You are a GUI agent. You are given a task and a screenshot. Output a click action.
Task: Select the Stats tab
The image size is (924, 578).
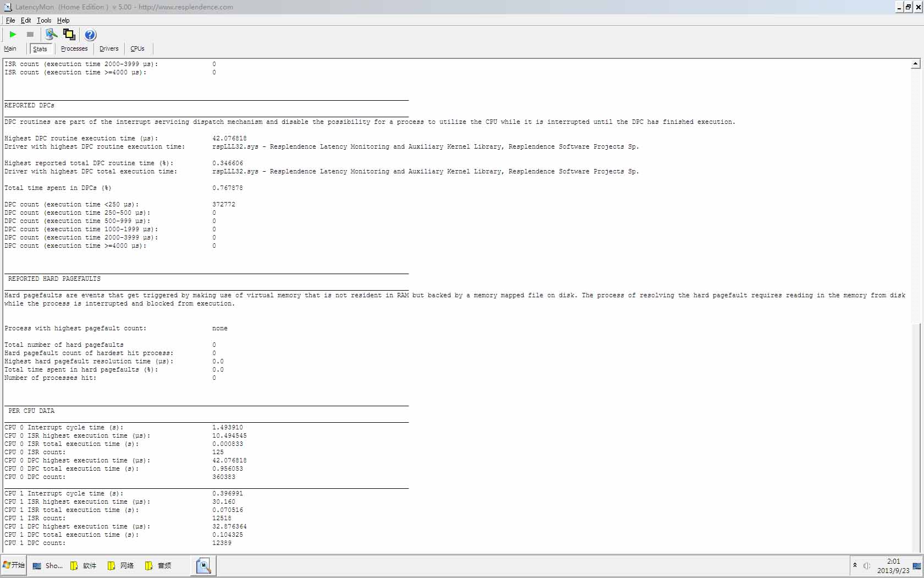[x=40, y=49]
